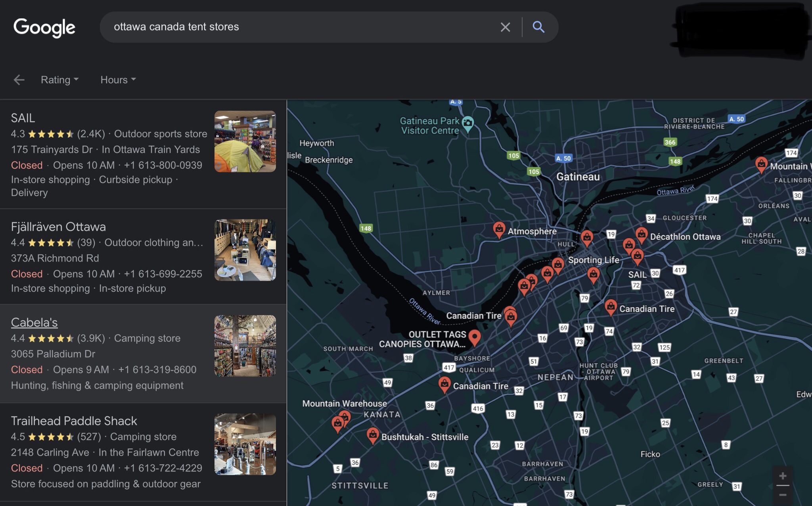Open the Rating filter dropdown

pos(59,80)
